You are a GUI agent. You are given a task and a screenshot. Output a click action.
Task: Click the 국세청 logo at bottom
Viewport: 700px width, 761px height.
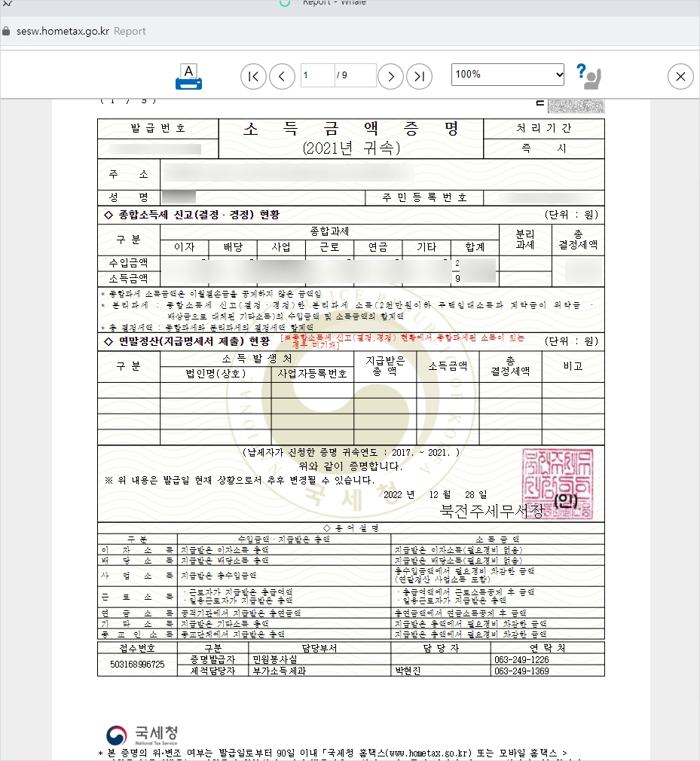142,735
